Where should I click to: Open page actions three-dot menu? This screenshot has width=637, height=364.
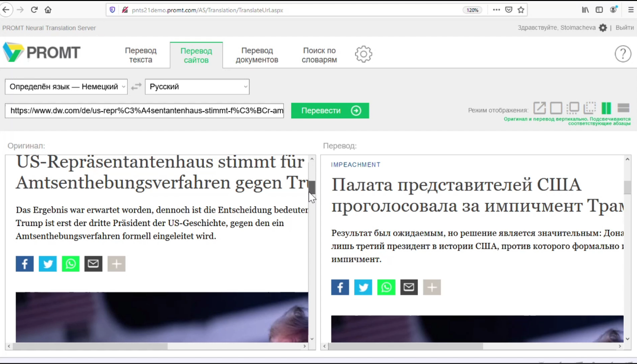[x=497, y=10]
